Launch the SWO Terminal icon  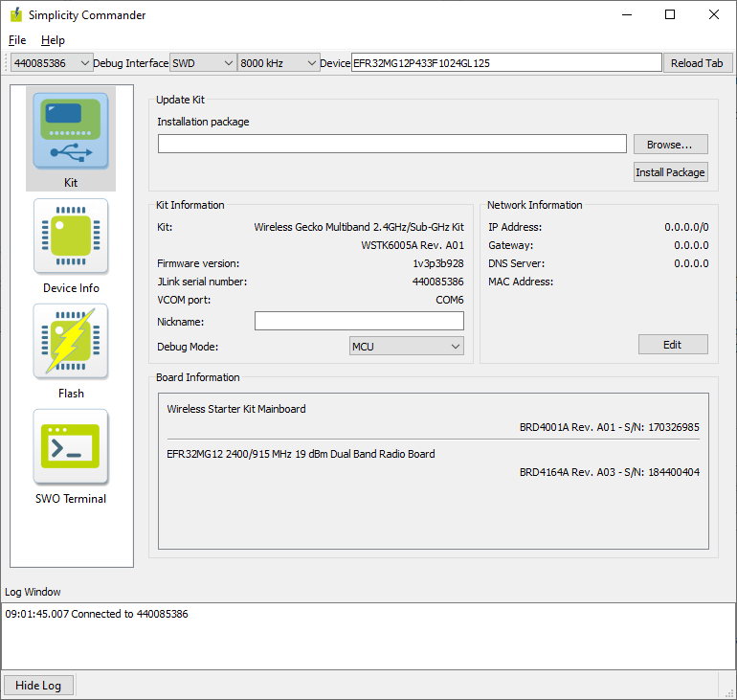[71, 447]
